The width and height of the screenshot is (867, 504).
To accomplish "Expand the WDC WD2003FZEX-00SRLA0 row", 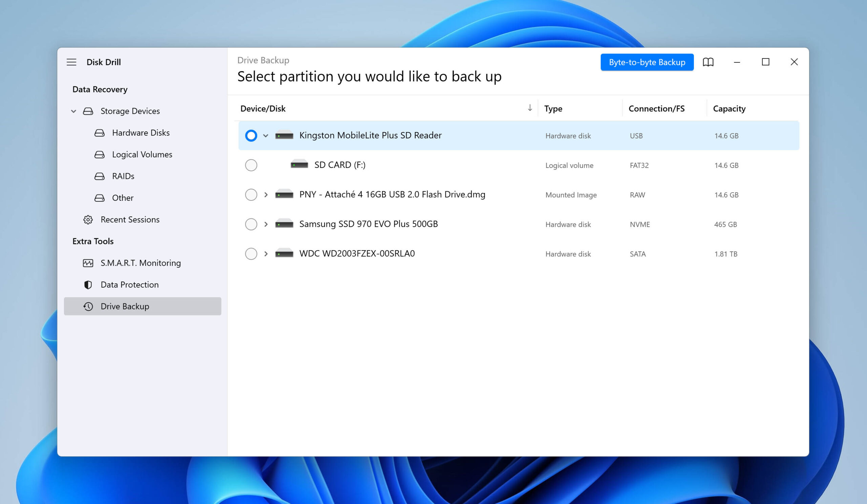I will [266, 254].
